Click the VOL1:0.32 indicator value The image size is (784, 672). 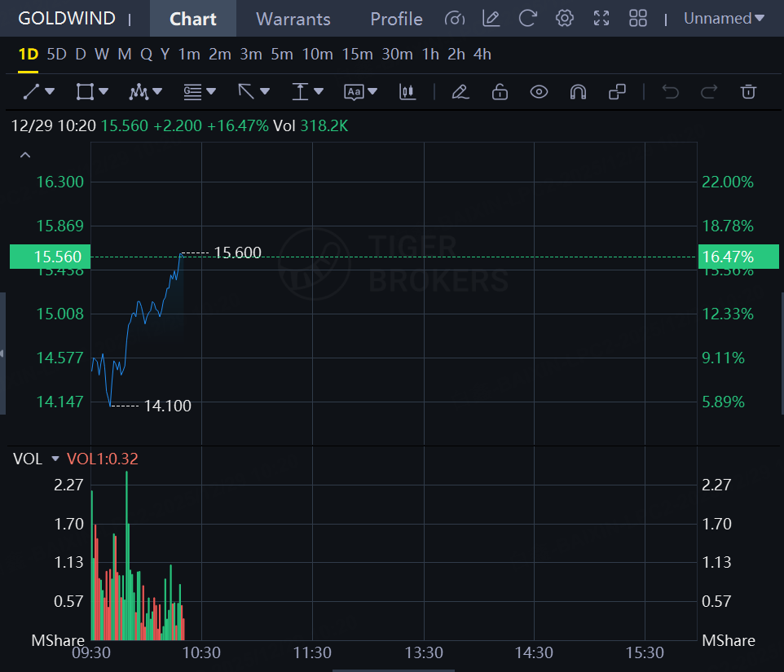pyautogui.click(x=103, y=459)
